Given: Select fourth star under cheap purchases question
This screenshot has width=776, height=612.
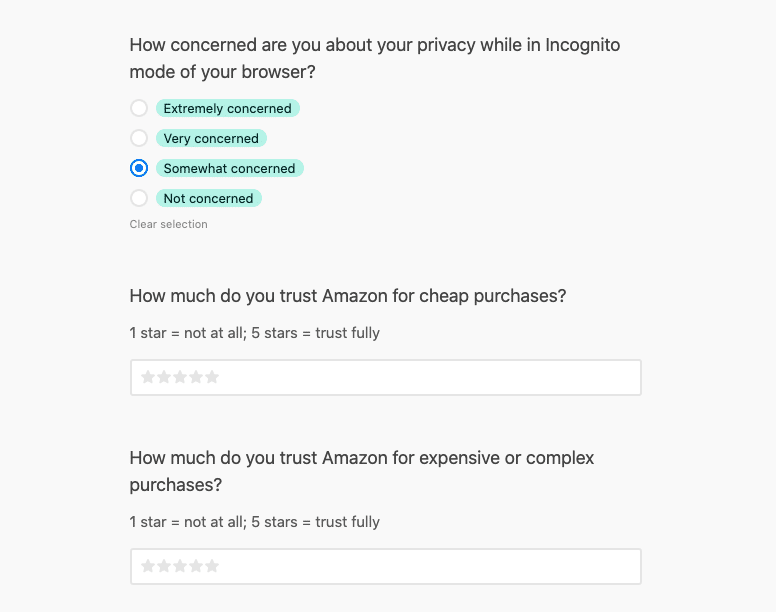Looking at the screenshot, I should [x=196, y=377].
